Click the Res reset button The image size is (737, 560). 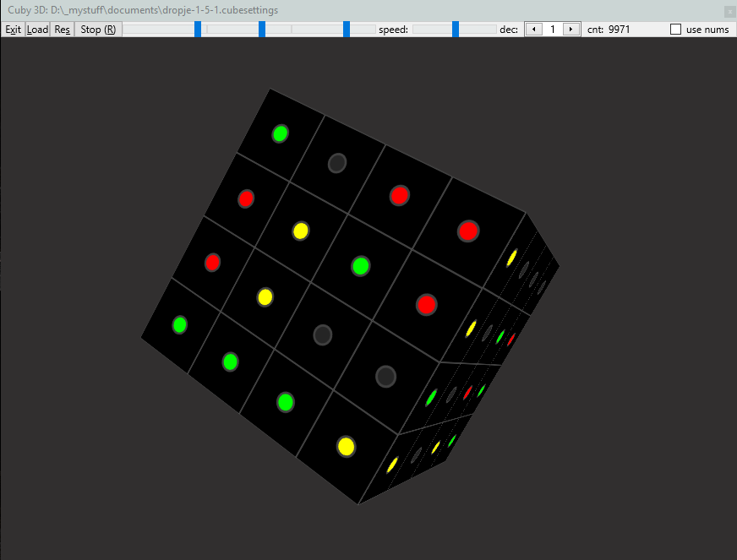coord(62,29)
